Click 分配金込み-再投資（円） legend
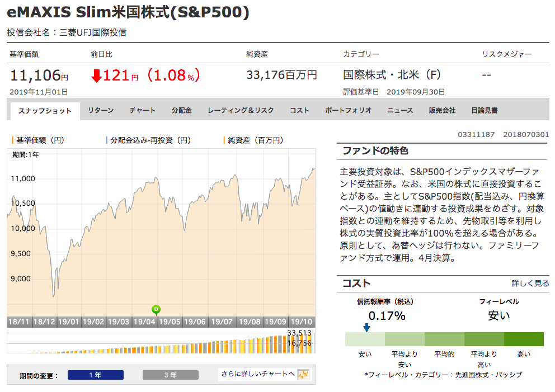Viewport: 555px width, 392px height. tap(149, 140)
